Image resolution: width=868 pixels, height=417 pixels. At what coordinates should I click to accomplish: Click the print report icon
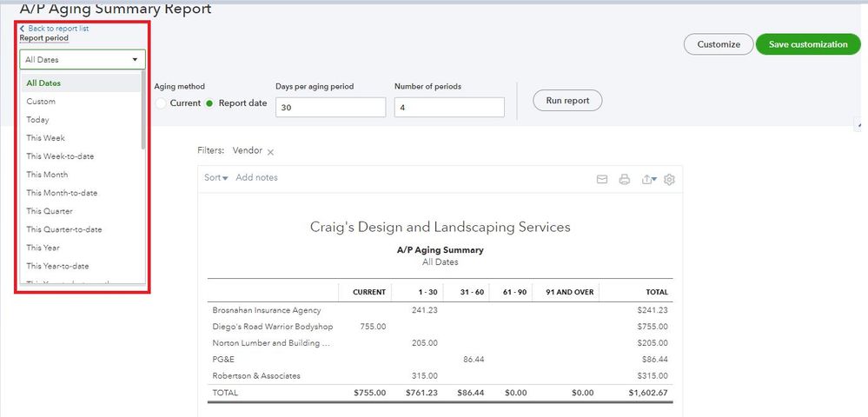(624, 180)
